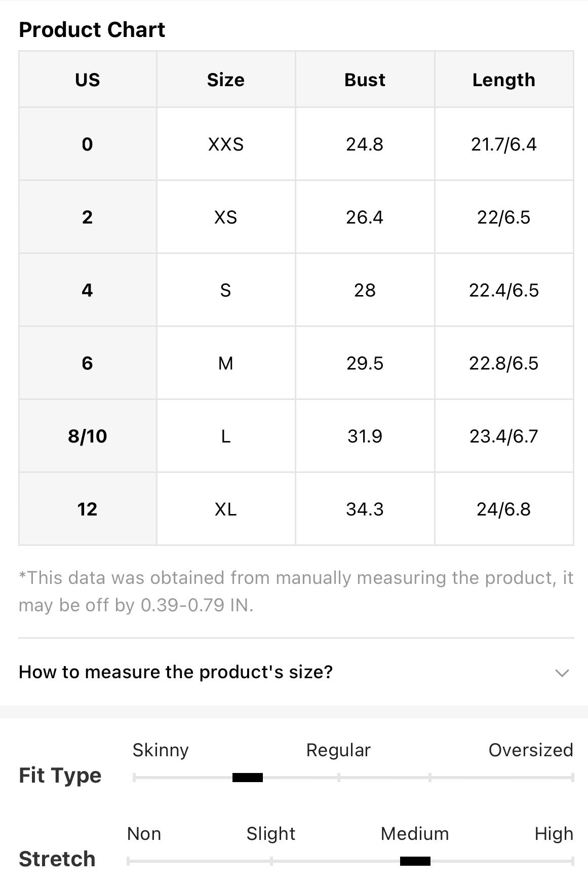Click the bust value 29.5 cell

(x=365, y=363)
